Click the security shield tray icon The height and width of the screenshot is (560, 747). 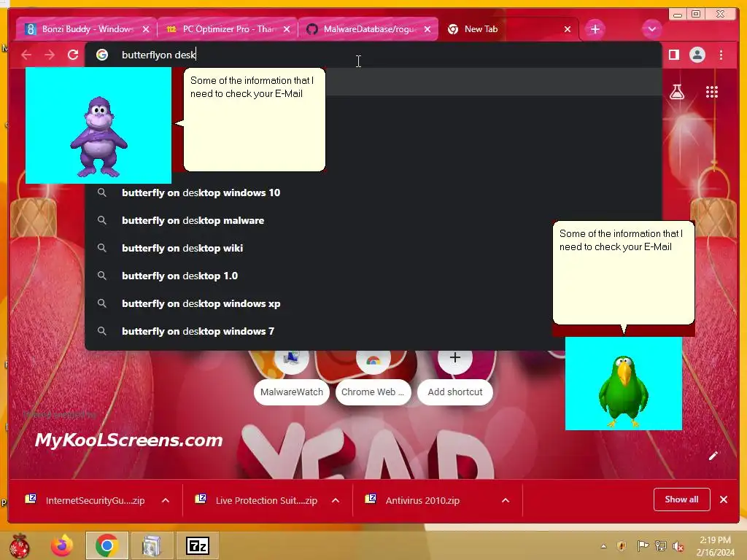[622, 545]
